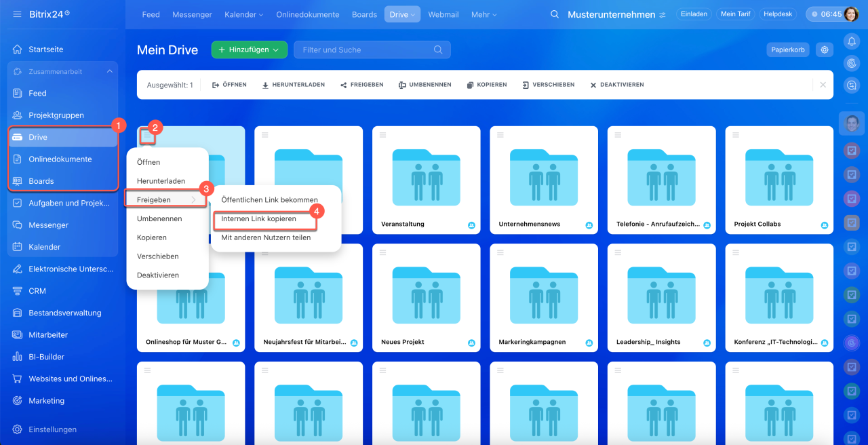Close the selection action bar
This screenshot has width=868, height=445.
click(x=823, y=85)
